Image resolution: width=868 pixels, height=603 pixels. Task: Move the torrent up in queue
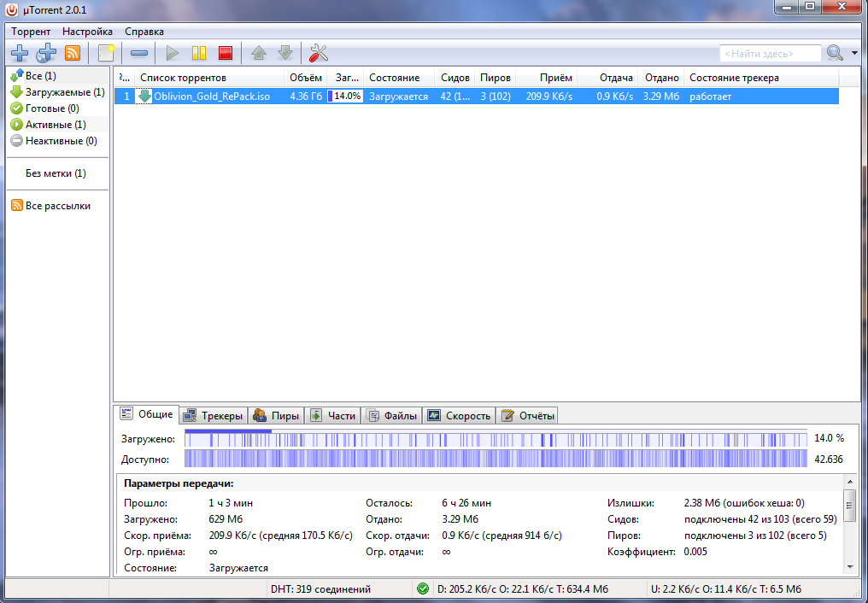coord(258,52)
